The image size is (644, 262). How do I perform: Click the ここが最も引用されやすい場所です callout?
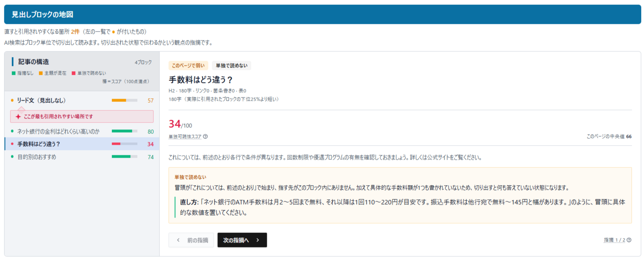pos(82,116)
